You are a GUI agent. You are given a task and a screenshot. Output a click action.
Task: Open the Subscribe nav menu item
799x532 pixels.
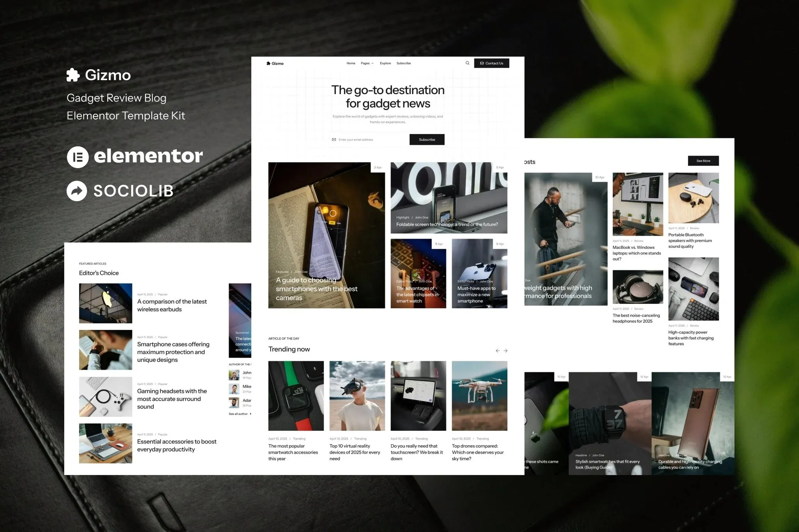[x=404, y=63]
